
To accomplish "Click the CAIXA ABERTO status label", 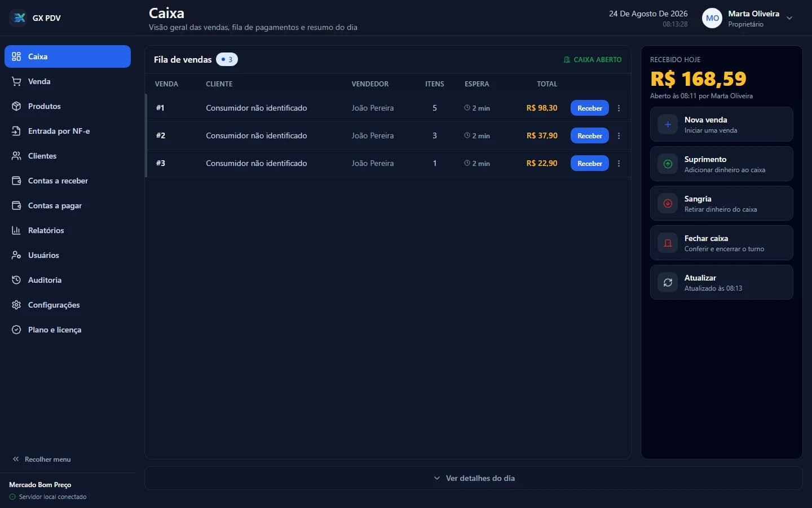I will [593, 59].
